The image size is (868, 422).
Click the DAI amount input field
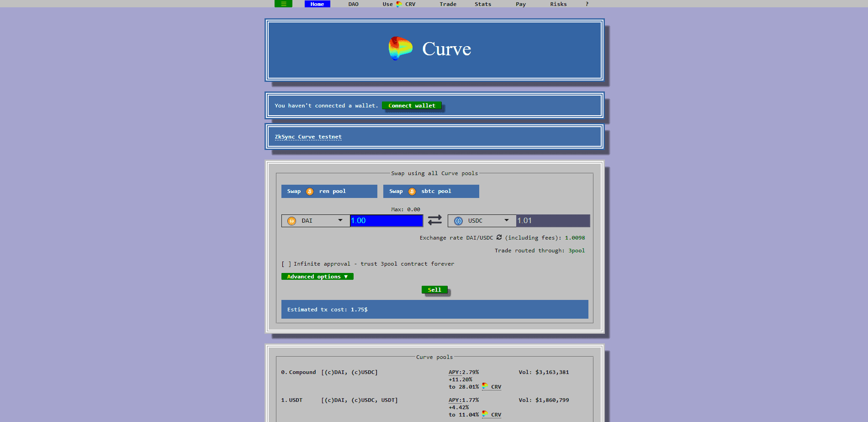[x=386, y=221]
